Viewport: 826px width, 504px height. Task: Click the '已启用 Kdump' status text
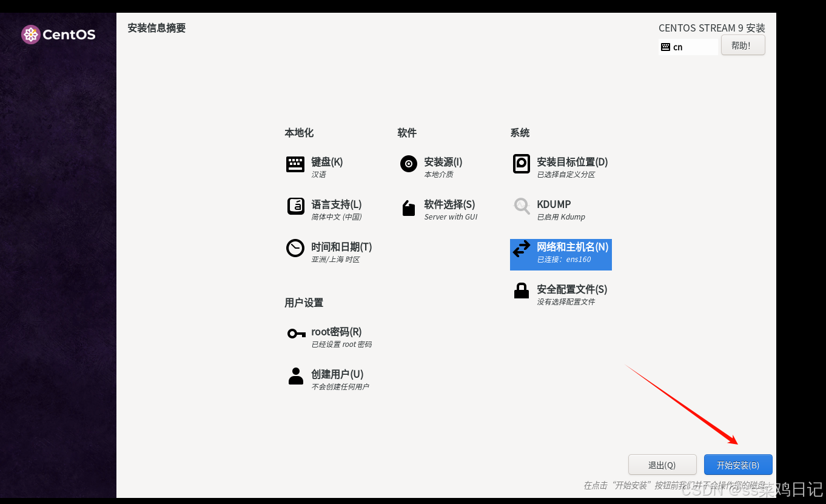coord(561,217)
